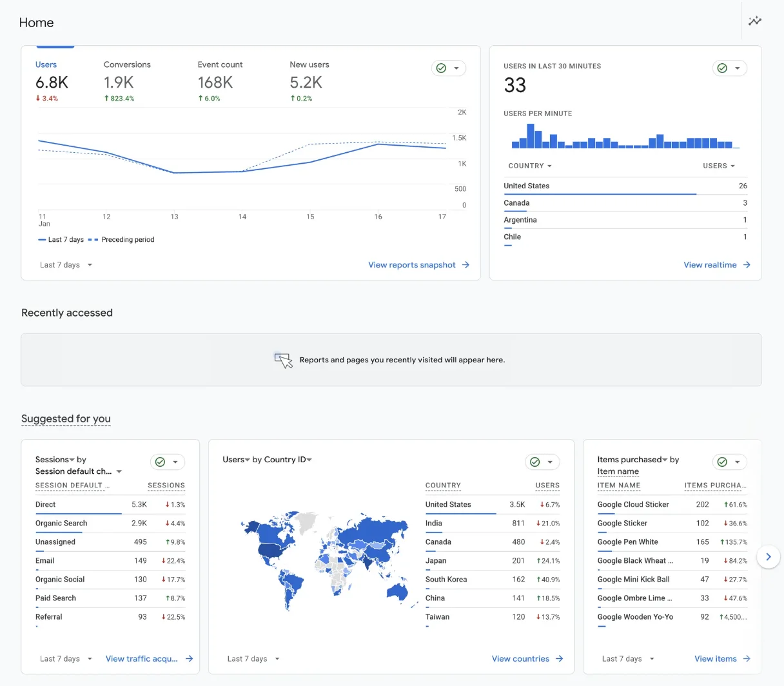Click the arrow icon beside View traffic acquisition
Viewport: 784px width, 686px height.
tap(189, 658)
